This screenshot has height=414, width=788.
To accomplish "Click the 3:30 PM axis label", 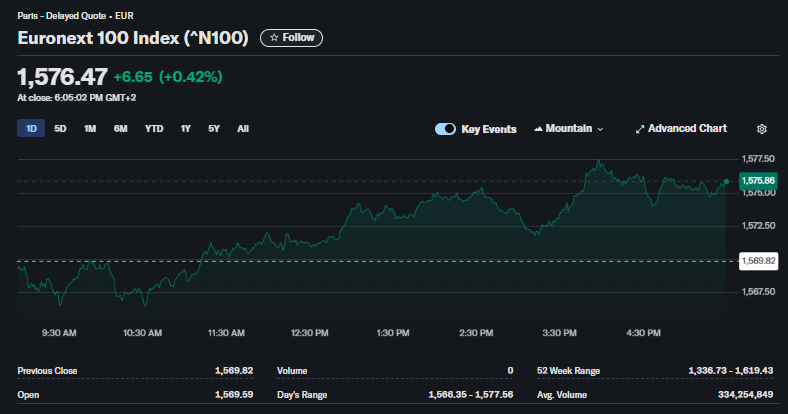I will point(559,333).
